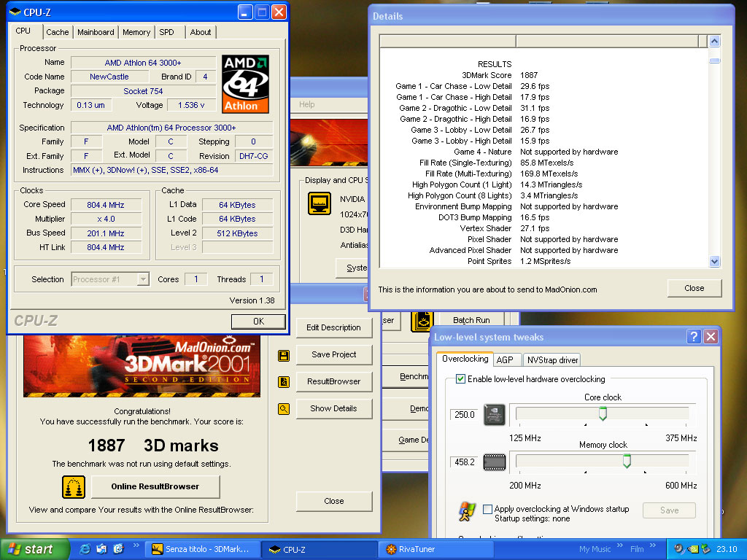Click the floppy disk Save Project icon

tap(284, 355)
